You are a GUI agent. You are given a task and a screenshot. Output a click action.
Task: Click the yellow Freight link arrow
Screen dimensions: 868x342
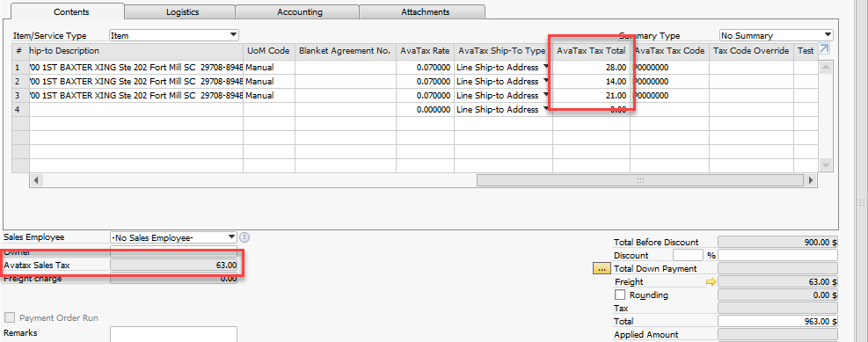click(x=711, y=281)
